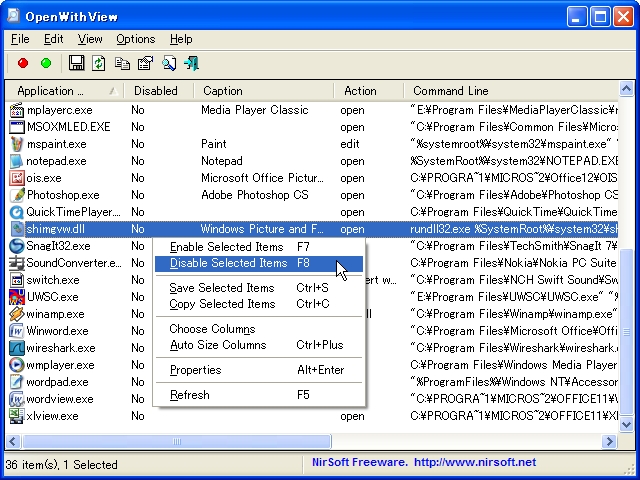Click the red Disable Selected Items toolbar icon
Screen dimensions: 640x480
pyautogui.click(x=23, y=63)
